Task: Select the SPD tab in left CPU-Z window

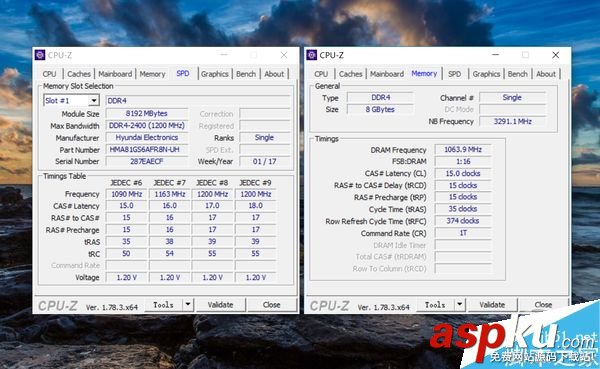Action: coord(183,73)
